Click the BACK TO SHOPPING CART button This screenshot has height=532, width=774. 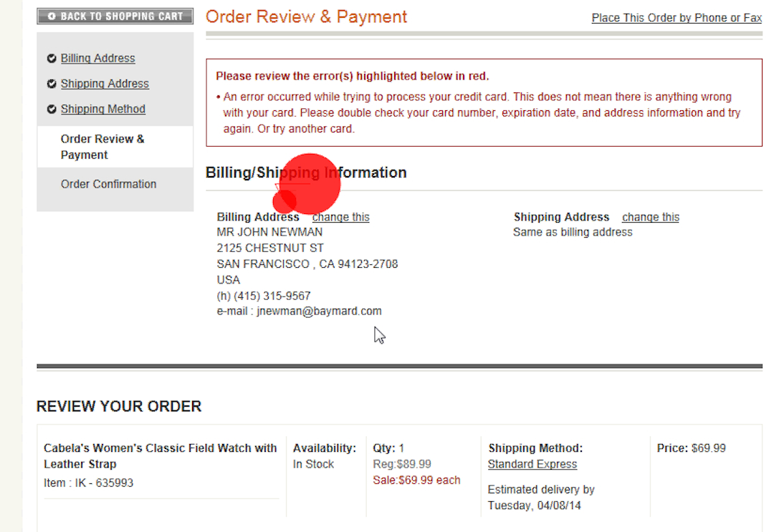115,15
